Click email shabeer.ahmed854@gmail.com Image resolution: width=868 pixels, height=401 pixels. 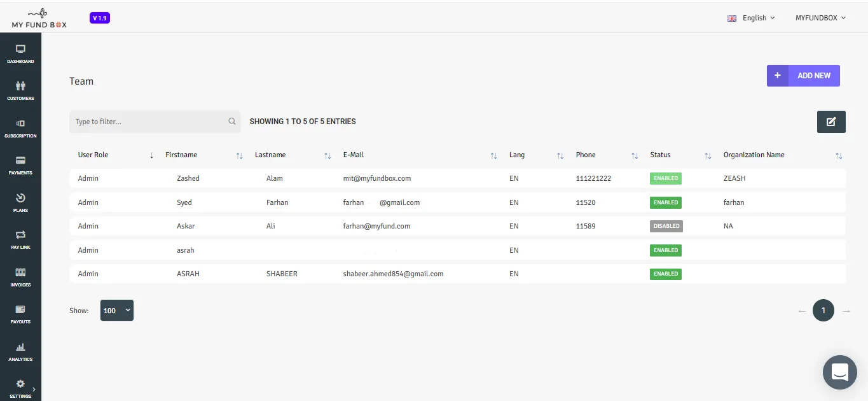[393, 274]
